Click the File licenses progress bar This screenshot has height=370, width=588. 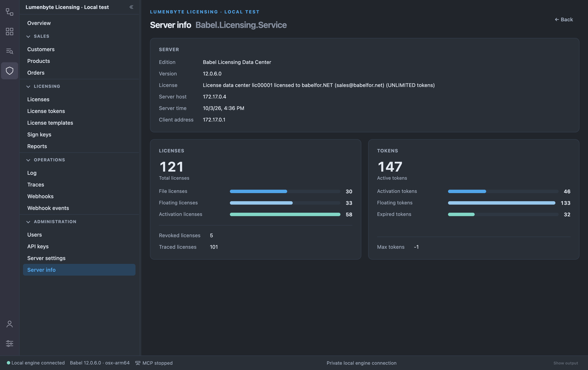285,191
